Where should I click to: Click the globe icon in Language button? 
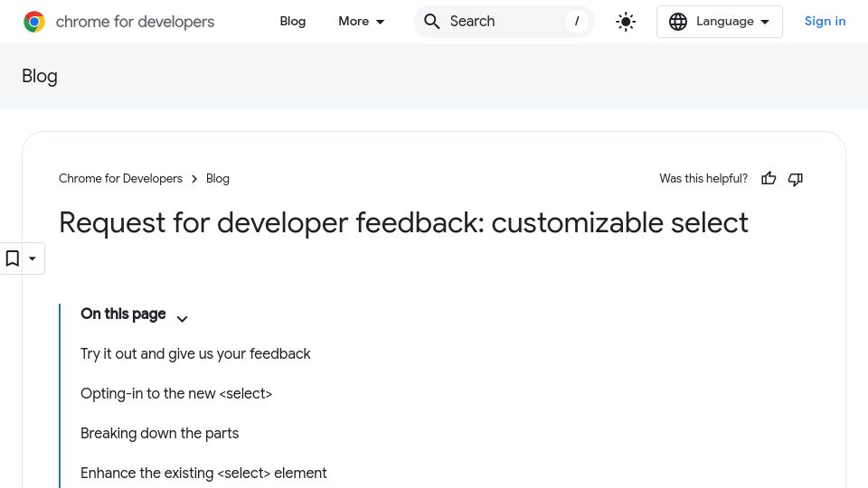point(678,22)
